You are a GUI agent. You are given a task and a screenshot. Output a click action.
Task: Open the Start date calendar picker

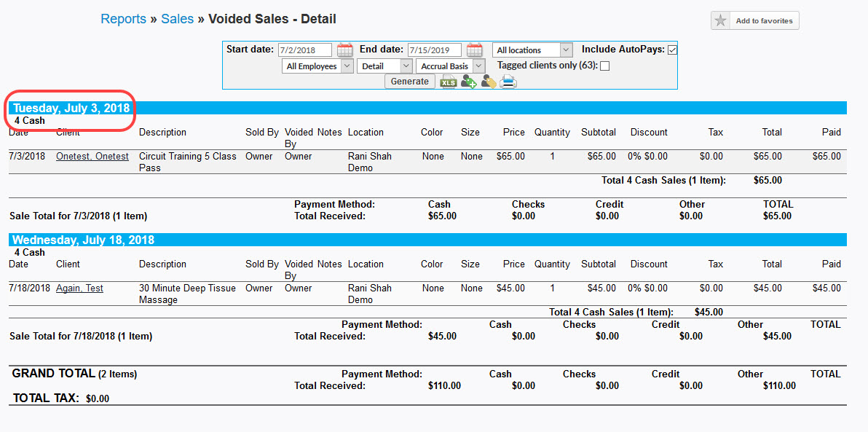(x=344, y=50)
